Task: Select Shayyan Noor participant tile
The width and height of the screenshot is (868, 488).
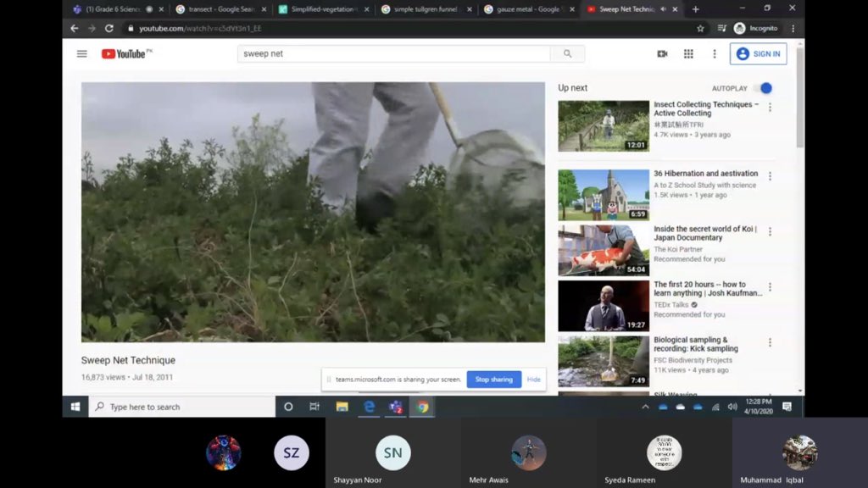Action: (393, 452)
